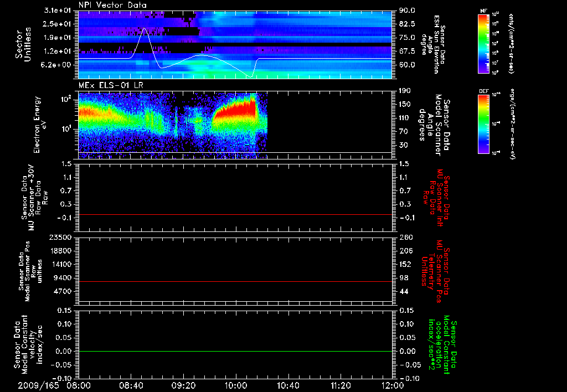The width and height of the screenshot is (567, 392).
Task: Click the white sun elevation curve peak
Action: coord(145,28)
